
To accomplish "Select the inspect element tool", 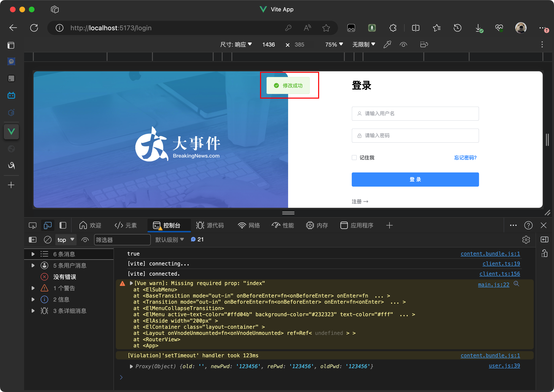I will [32, 225].
